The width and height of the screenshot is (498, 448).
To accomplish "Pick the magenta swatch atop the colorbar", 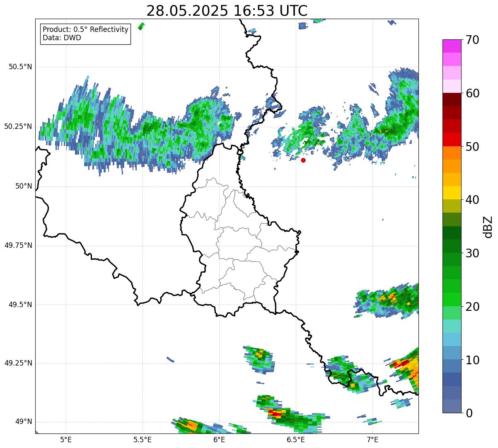I will pyautogui.click(x=452, y=46).
